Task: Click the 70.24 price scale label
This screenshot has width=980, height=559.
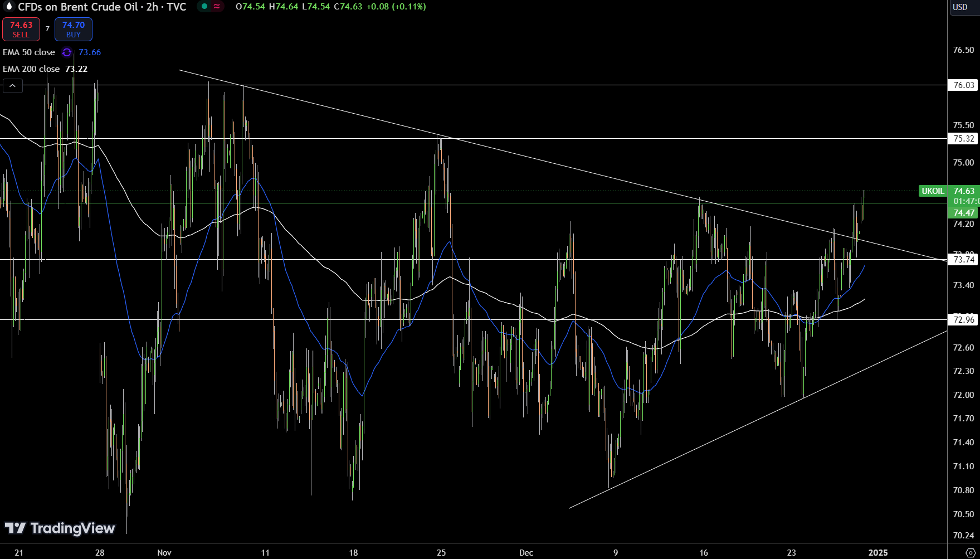Action: tap(963, 536)
